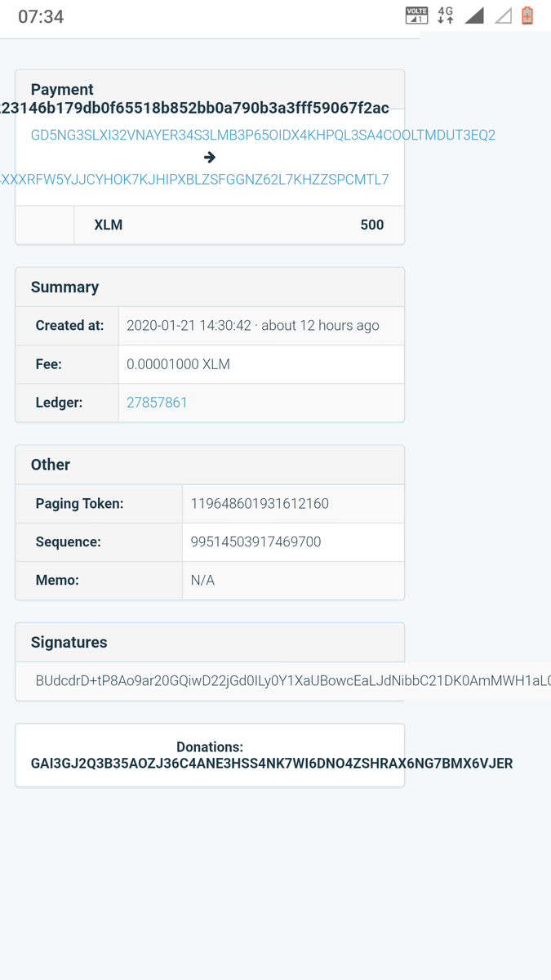Tap the 07:34 clock in status bar

41,16
